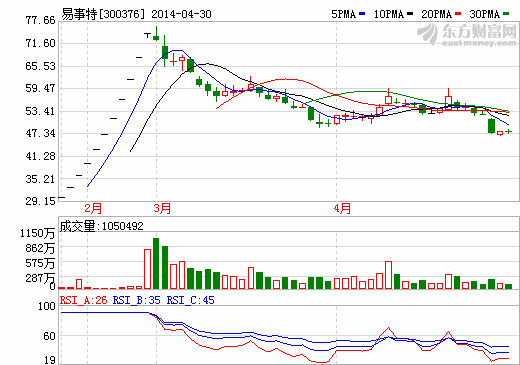Click the RSI axis label 100
The image size is (520, 365).
pos(46,306)
